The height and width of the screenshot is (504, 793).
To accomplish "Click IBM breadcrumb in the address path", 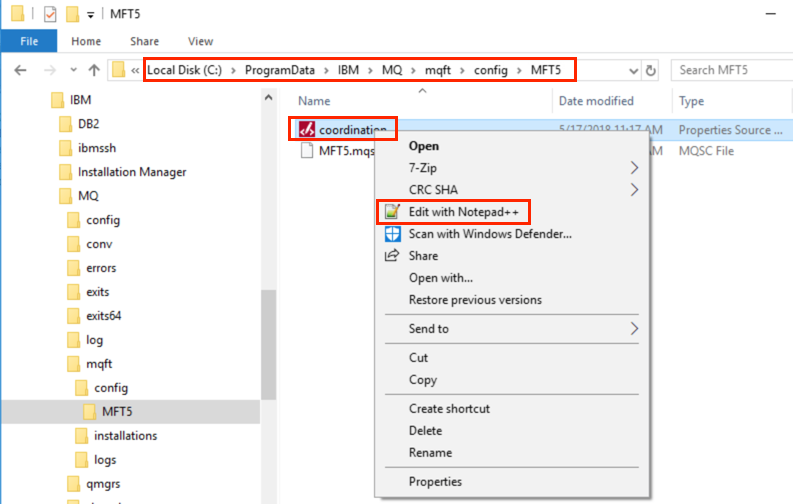I will pos(348,70).
